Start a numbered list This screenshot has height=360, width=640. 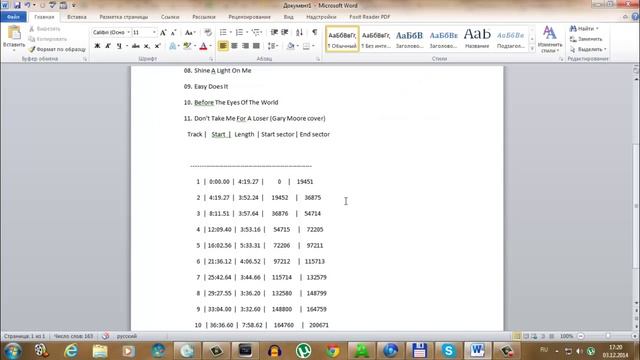[239, 32]
